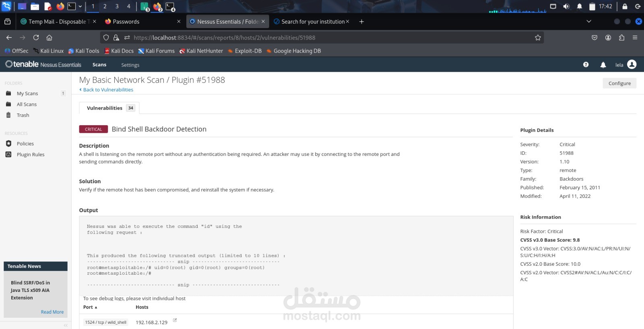Open the extensions puzzle icon
The height and width of the screenshot is (329, 644).
[x=621, y=37]
